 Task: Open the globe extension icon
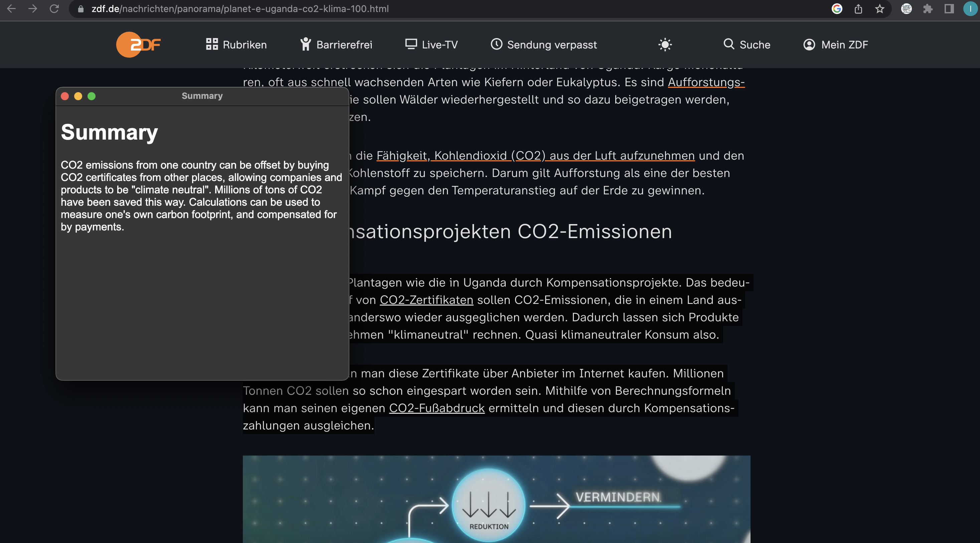click(907, 9)
